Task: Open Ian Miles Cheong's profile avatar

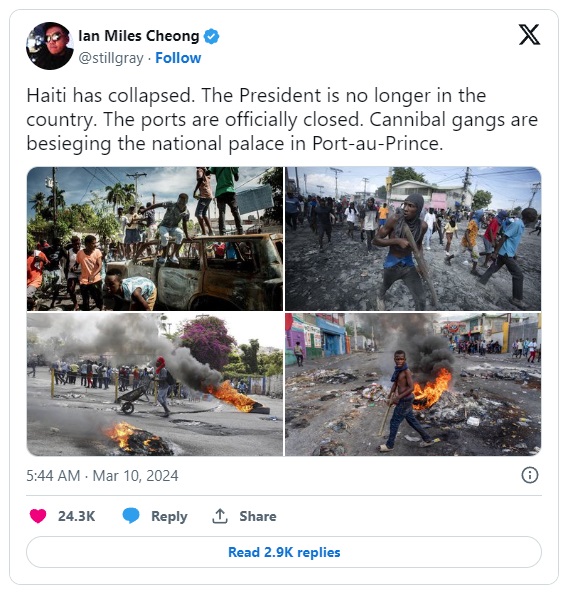Action: pos(50,46)
